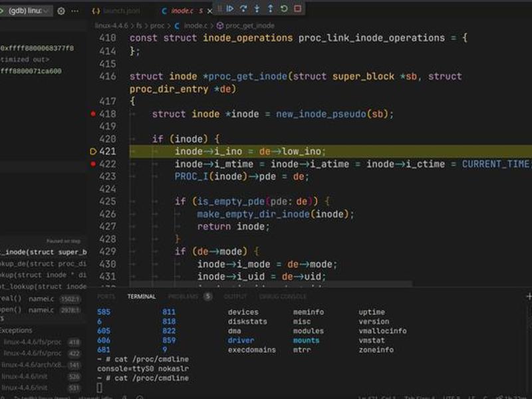Create a new terminal with plus icon
The image size is (532, 399).
point(529,297)
